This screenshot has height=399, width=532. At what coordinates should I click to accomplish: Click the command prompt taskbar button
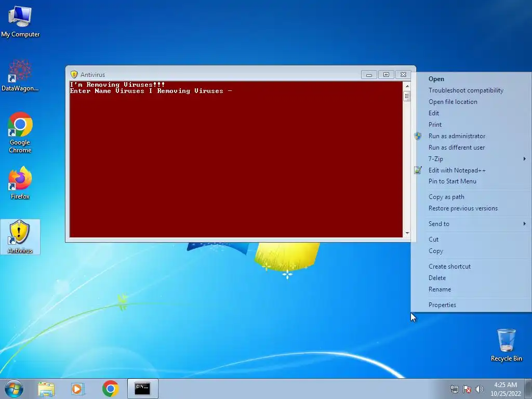pos(142,389)
